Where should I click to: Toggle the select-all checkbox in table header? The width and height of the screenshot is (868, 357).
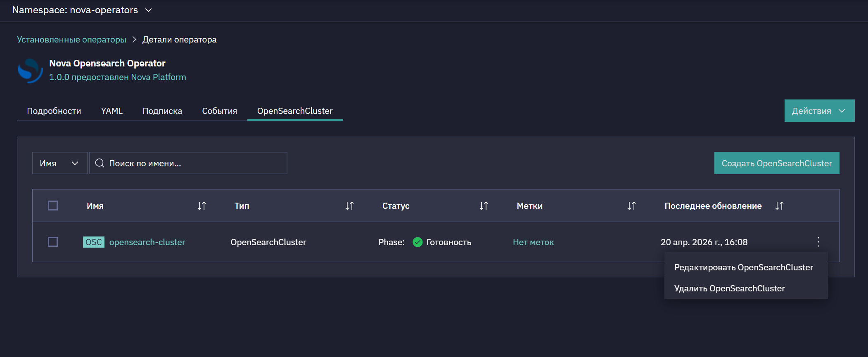[53, 206]
